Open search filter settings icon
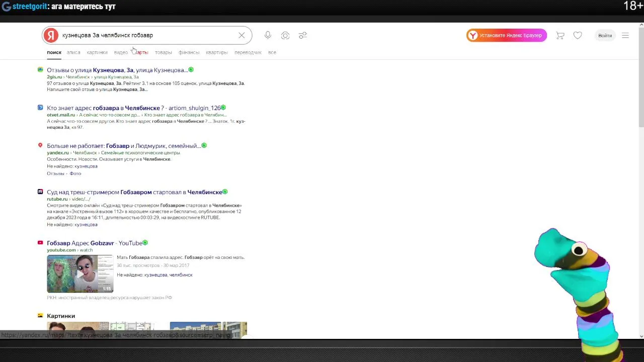The width and height of the screenshot is (644, 362). (x=303, y=35)
